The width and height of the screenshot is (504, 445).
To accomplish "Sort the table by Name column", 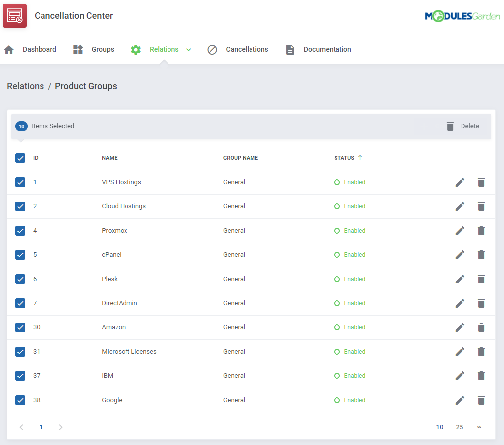I will pos(110,158).
